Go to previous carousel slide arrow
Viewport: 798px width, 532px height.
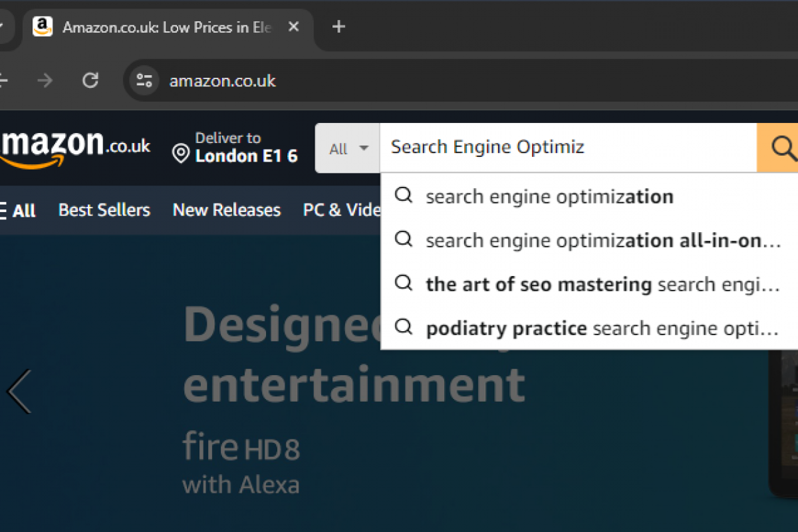pyautogui.click(x=19, y=392)
